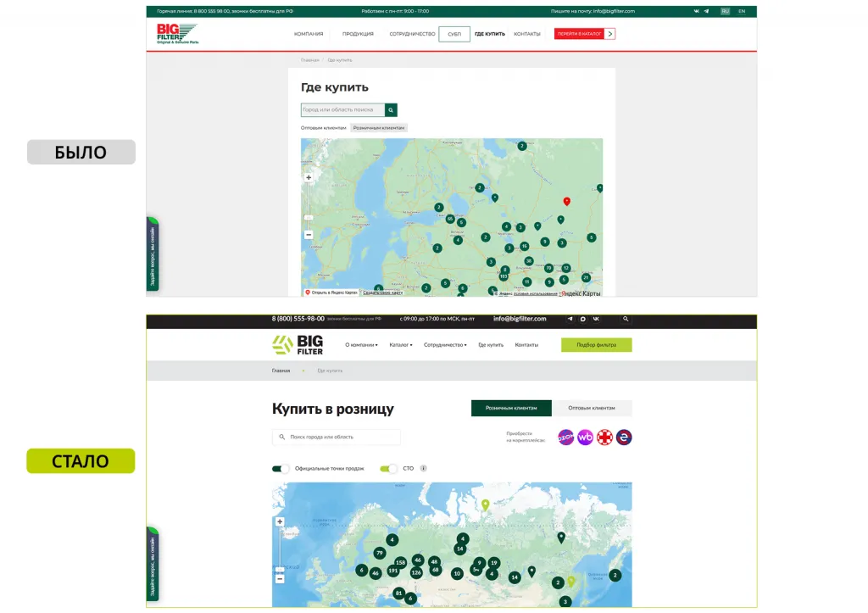Select Оптовым клиентам tab on old site
Viewport: 868px width, 613px height.
click(323, 128)
